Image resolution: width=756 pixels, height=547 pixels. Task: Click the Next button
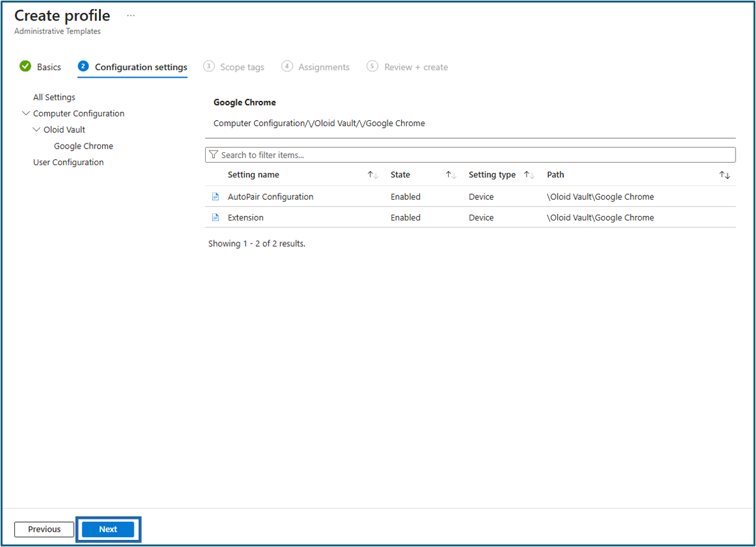click(x=108, y=529)
